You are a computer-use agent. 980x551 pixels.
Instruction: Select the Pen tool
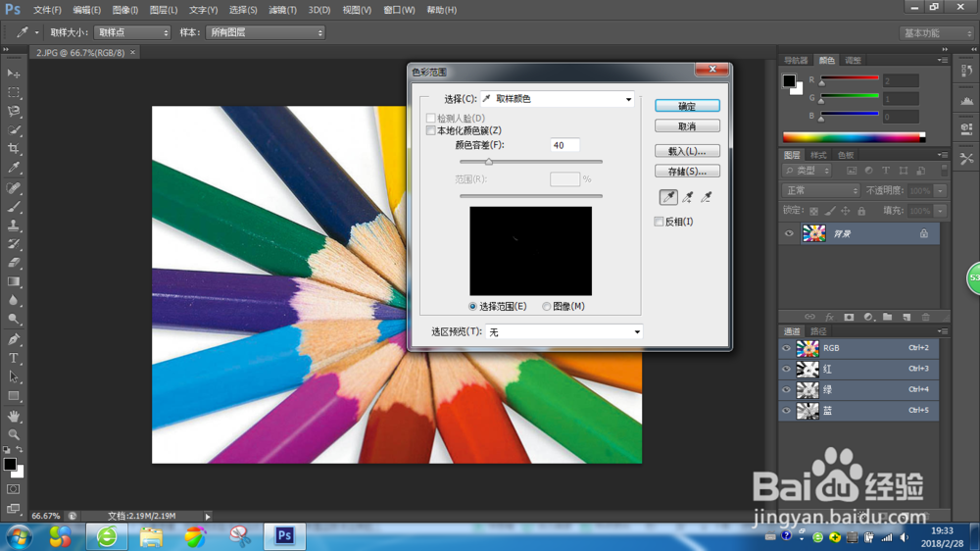click(14, 339)
